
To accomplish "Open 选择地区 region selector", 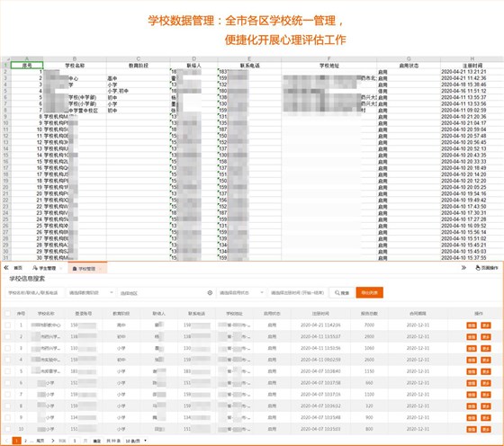I will 166,292.
